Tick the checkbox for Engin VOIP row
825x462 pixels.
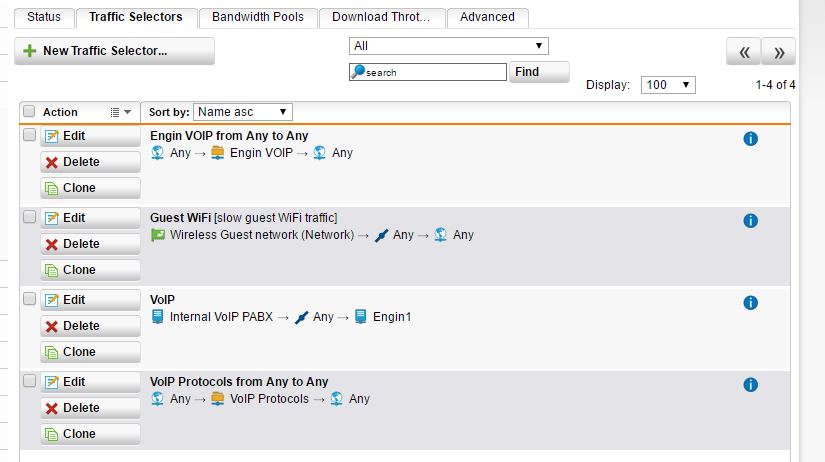tap(29, 135)
